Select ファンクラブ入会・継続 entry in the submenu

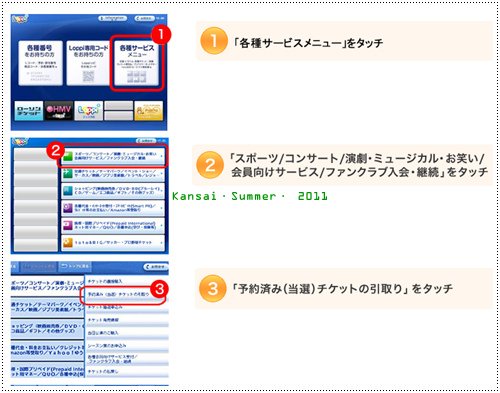pos(127,359)
